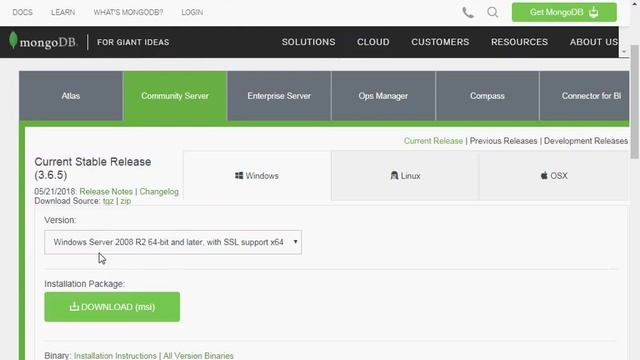Switch to the Compass tab
Screen dimensions: 640x360
[x=487, y=96]
